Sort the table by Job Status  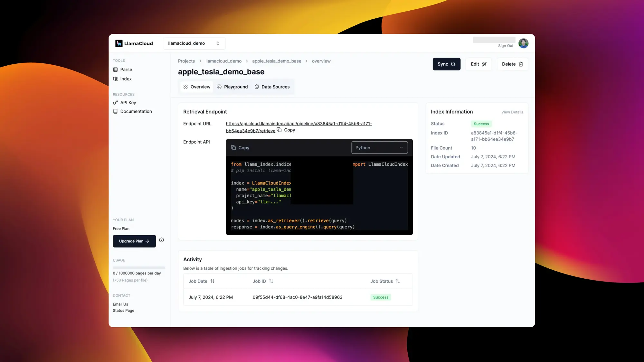click(x=385, y=281)
